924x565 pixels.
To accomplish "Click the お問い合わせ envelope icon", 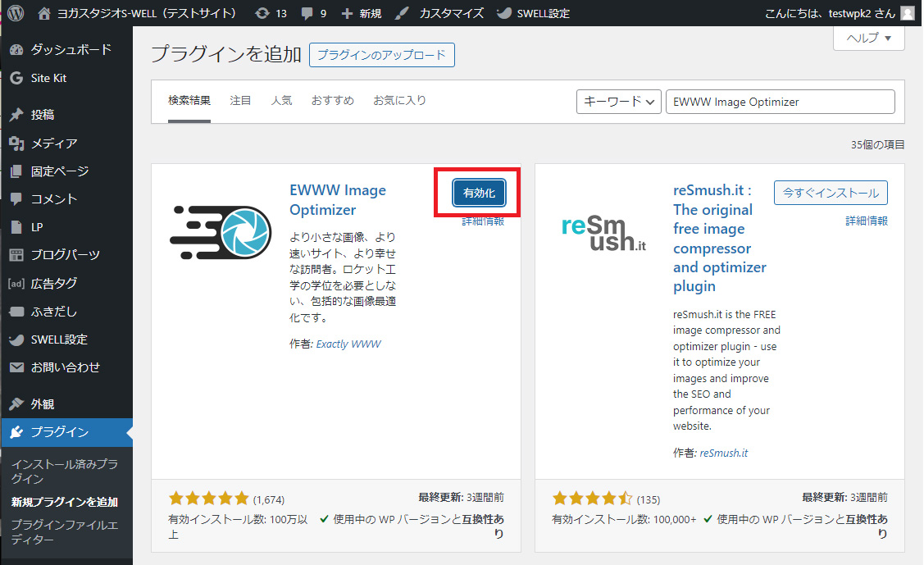I will 16,367.
